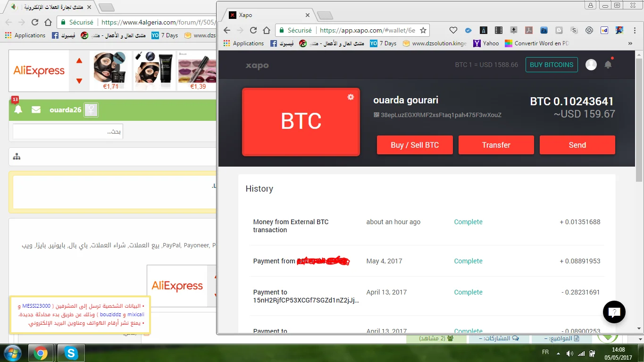Click the forum search input field
This screenshot has width=644, height=362.
coord(68,131)
